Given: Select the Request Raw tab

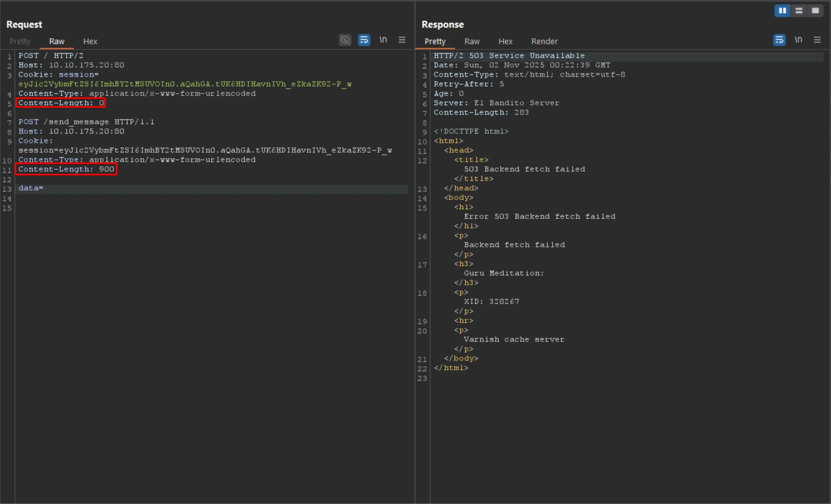Looking at the screenshot, I should [x=56, y=41].
